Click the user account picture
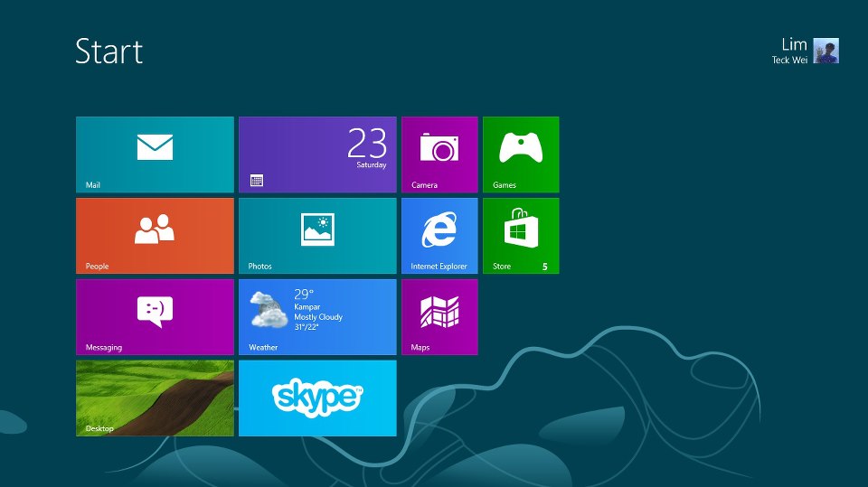This screenshot has width=868, height=487. coord(826,51)
